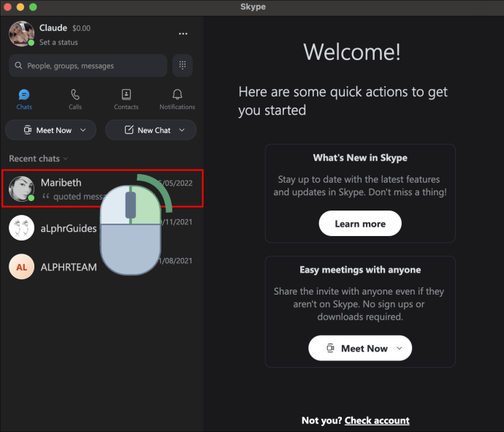Image resolution: width=504 pixels, height=432 pixels.
Task: Click the Learn more button
Action: point(360,224)
